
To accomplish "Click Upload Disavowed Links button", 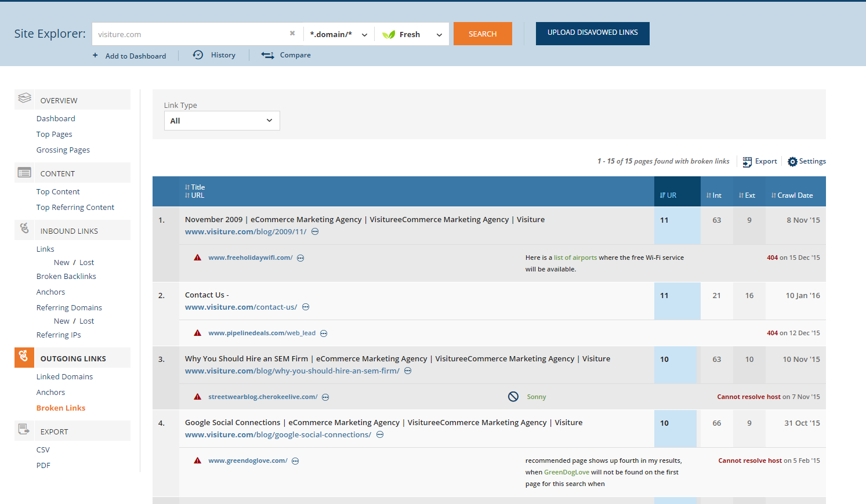I will (592, 33).
